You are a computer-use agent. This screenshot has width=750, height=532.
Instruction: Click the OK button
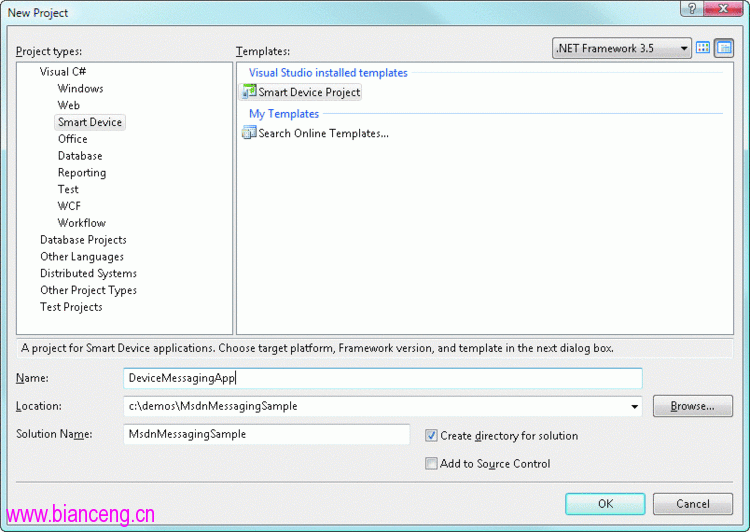(x=605, y=504)
